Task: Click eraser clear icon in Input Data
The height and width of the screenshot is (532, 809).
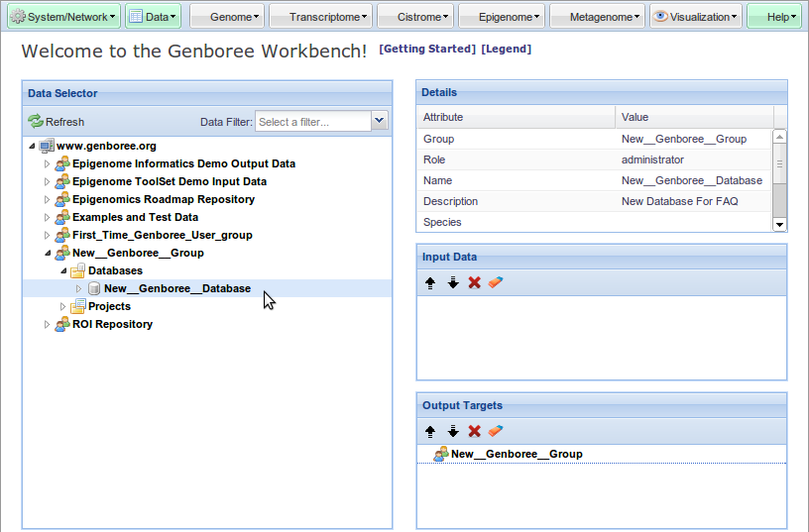Action: [x=497, y=282]
